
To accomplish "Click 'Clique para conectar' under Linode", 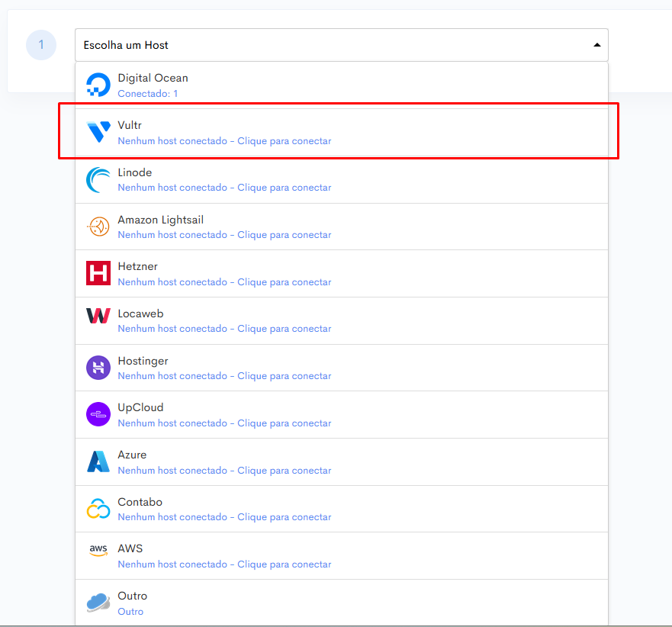I will tap(285, 188).
